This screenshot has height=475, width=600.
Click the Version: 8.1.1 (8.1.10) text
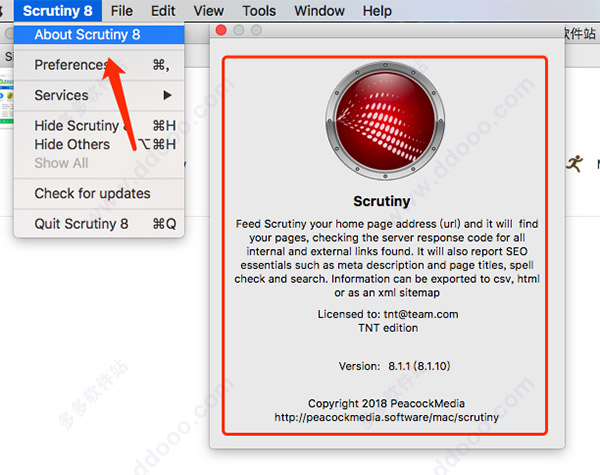click(x=394, y=366)
